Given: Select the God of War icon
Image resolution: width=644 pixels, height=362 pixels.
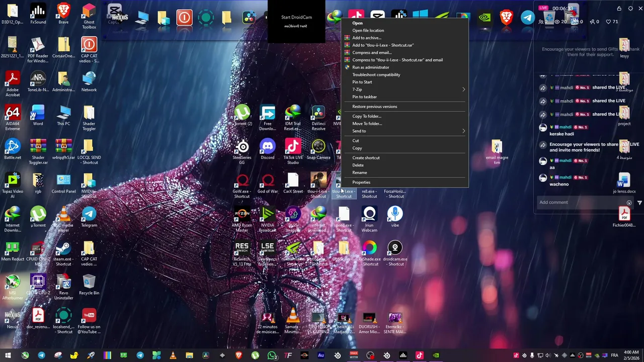Looking at the screenshot, I should (x=268, y=183).
